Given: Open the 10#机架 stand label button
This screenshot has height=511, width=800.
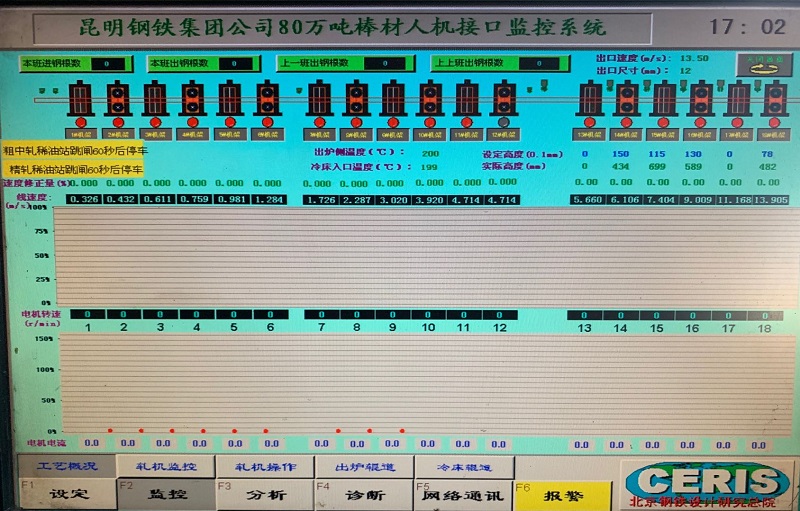Looking at the screenshot, I should pyautogui.click(x=430, y=135).
